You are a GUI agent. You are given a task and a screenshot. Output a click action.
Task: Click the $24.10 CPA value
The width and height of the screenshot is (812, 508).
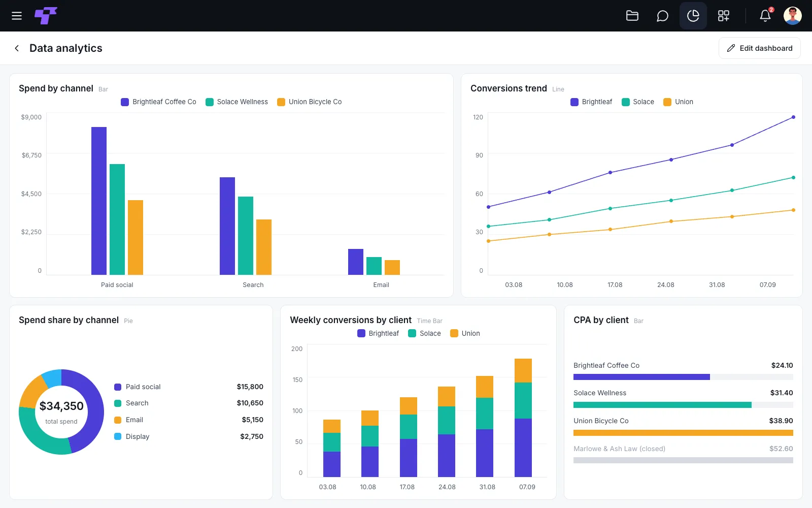point(782,366)
